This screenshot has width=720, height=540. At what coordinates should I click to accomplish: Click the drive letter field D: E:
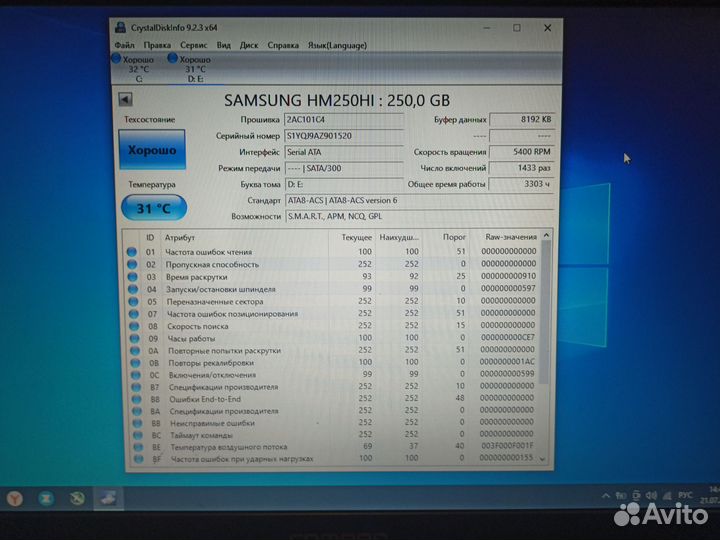tap(343, 184)
